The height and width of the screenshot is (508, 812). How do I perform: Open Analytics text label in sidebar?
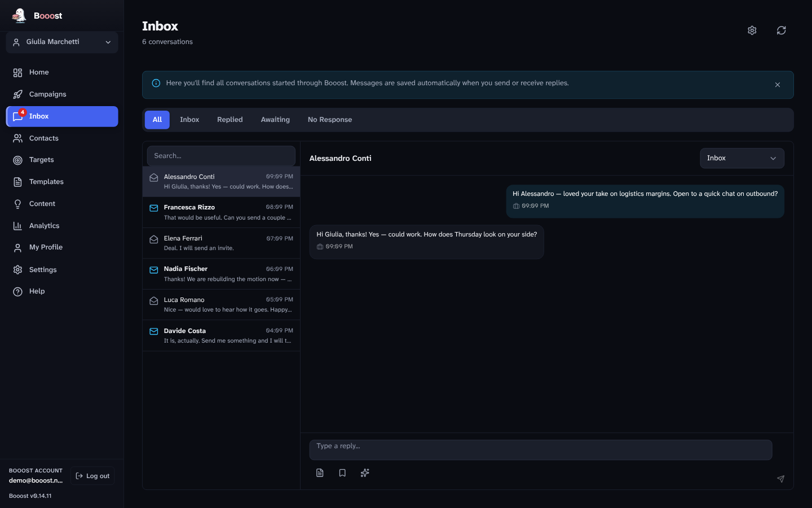[x=45, y=226]
